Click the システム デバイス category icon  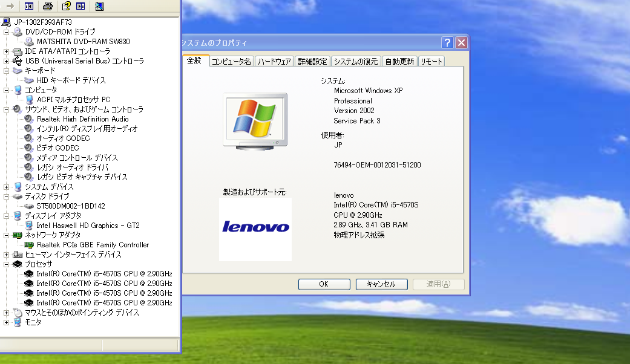tap(18, 187)
